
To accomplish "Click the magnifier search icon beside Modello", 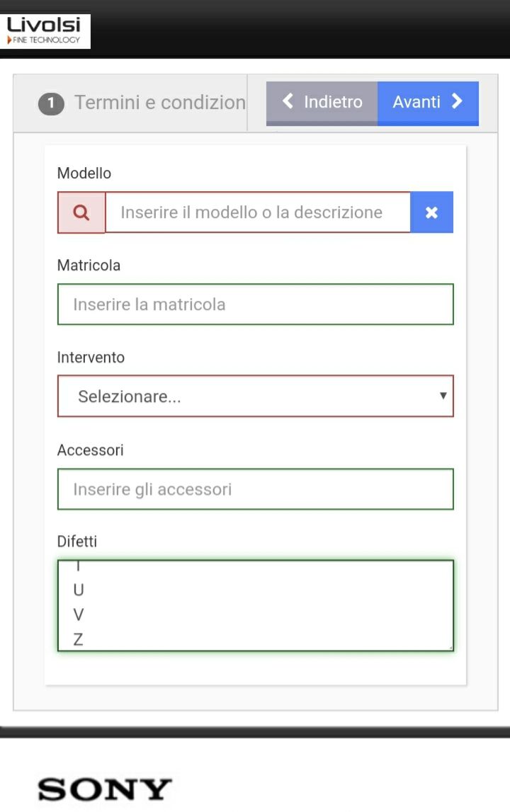I will pos(81,212).
